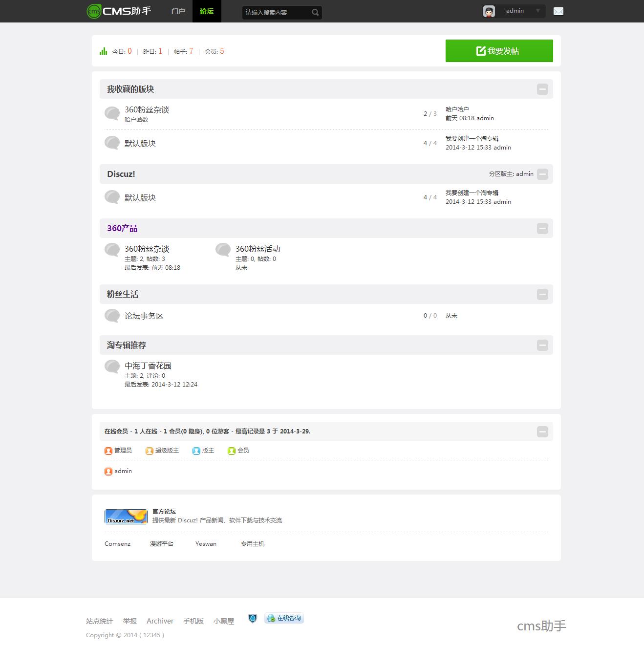This screenshot has height=647, width=644.
Task: Collapse the 在线会员 section
Action: (542, 431)
